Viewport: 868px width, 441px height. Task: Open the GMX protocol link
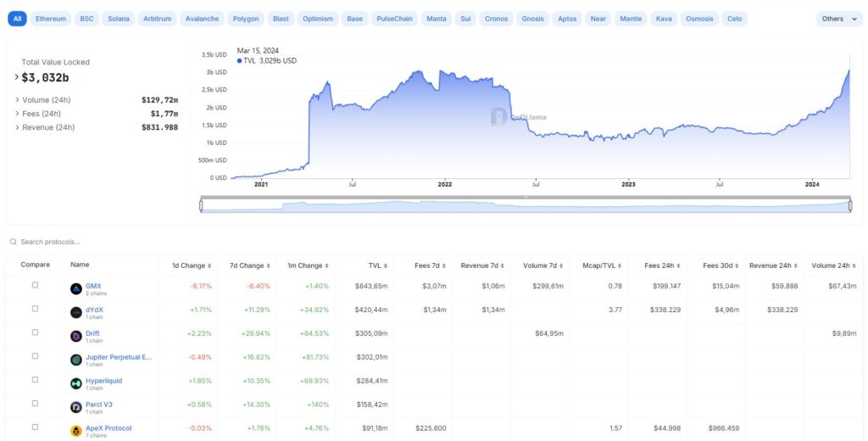pyautogui.click(x=93, y=286)
